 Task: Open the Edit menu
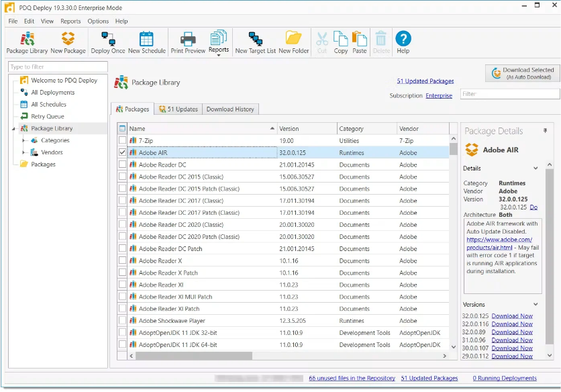pyautogui.click(x=29, y=21)
